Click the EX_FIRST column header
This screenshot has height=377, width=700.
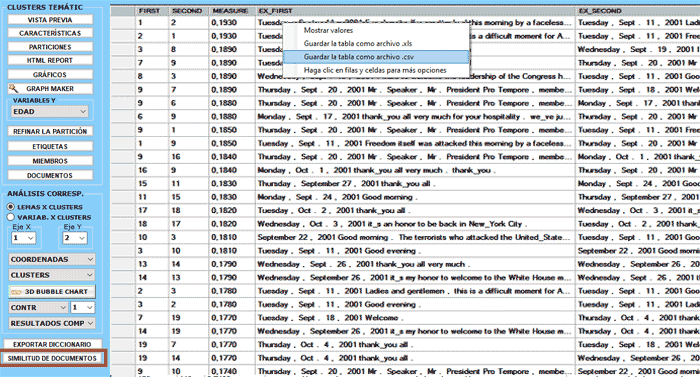point(415,11)
